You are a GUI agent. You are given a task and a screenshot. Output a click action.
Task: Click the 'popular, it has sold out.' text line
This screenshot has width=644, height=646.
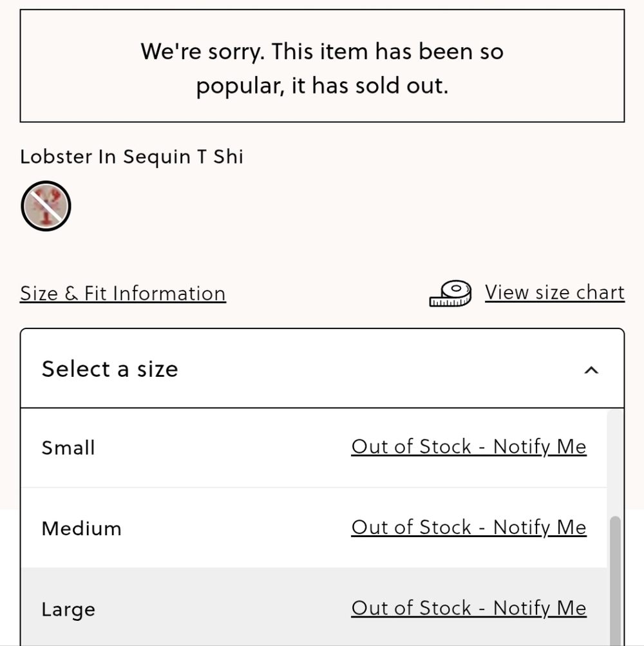322,86
